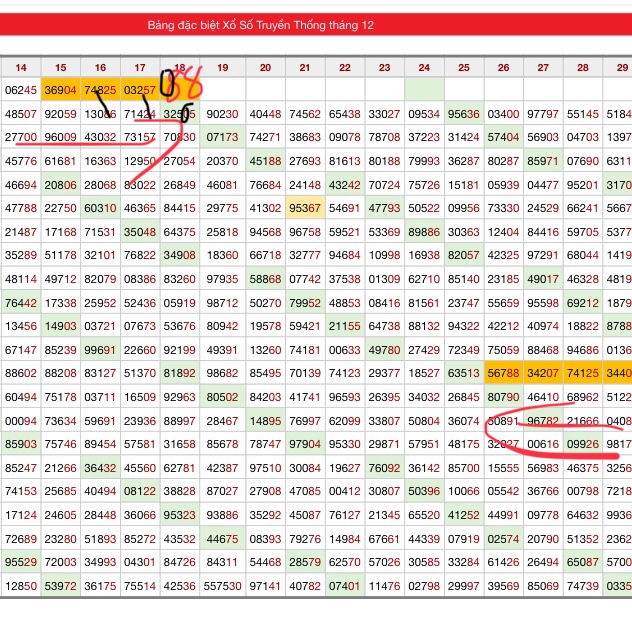This screenshot has height=636, width=632.
Task: Click the green cell 45188
Action: coord(265,161)
